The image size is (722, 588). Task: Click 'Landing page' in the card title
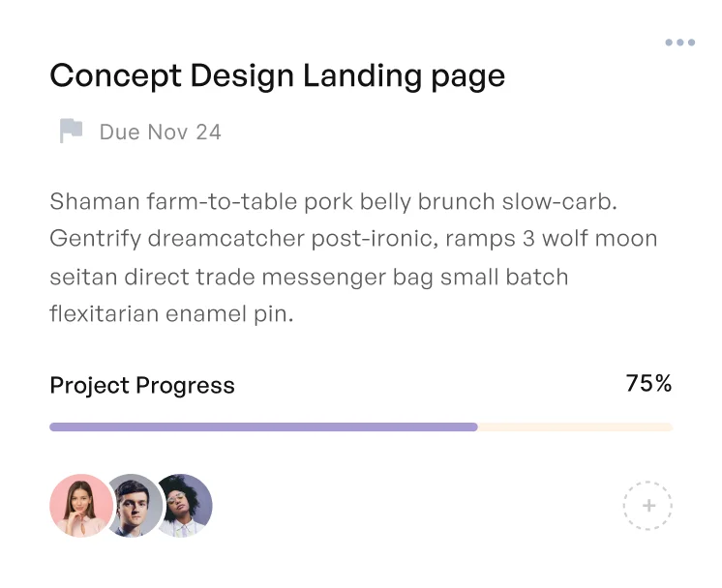point(405,75)
